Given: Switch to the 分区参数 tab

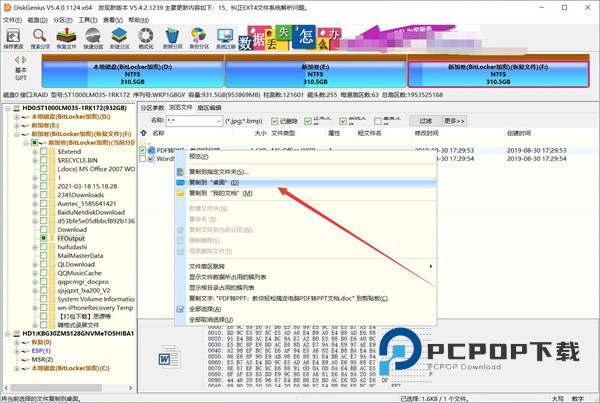Looking at the screenshot, I should tap(152, 106).
